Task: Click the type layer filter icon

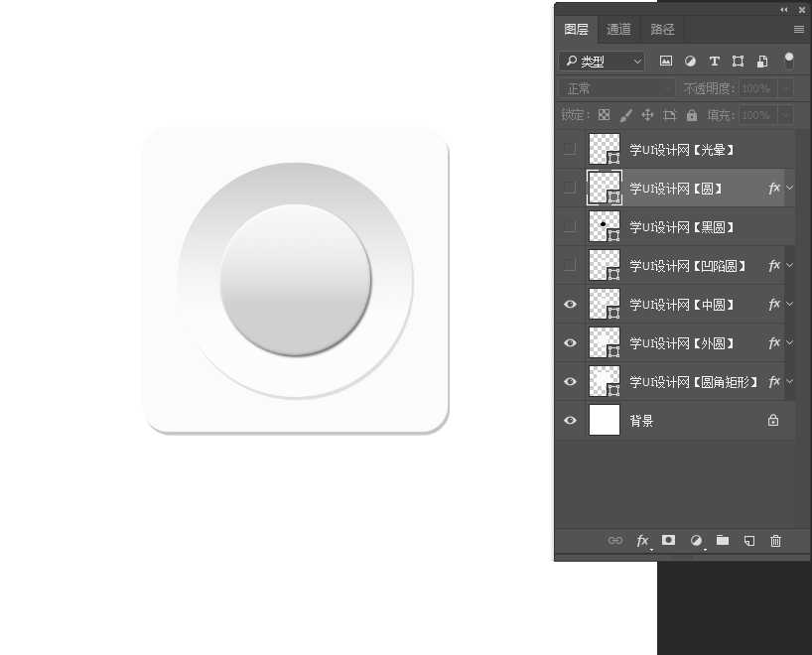Action: coord(714,62)
